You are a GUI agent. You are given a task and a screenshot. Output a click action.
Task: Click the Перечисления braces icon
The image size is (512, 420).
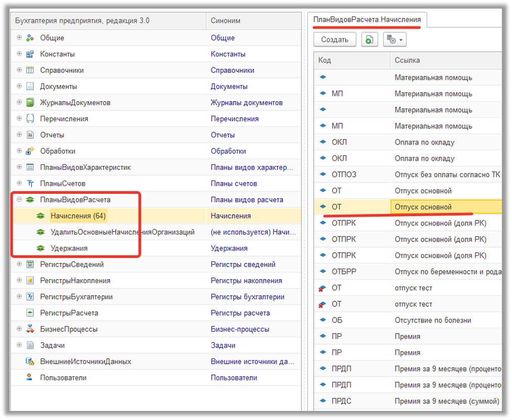click(30, 119)
